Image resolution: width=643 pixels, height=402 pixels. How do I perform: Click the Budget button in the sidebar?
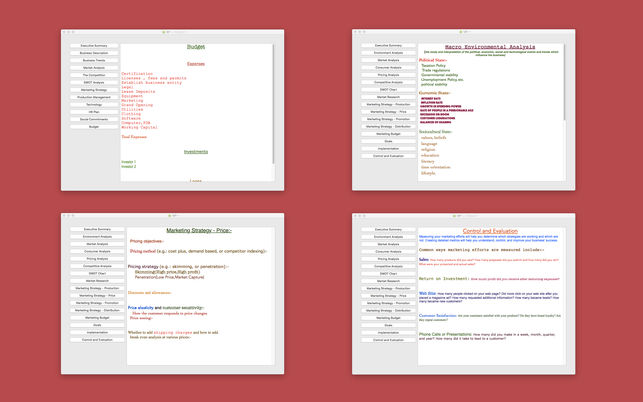click(94, 127)
